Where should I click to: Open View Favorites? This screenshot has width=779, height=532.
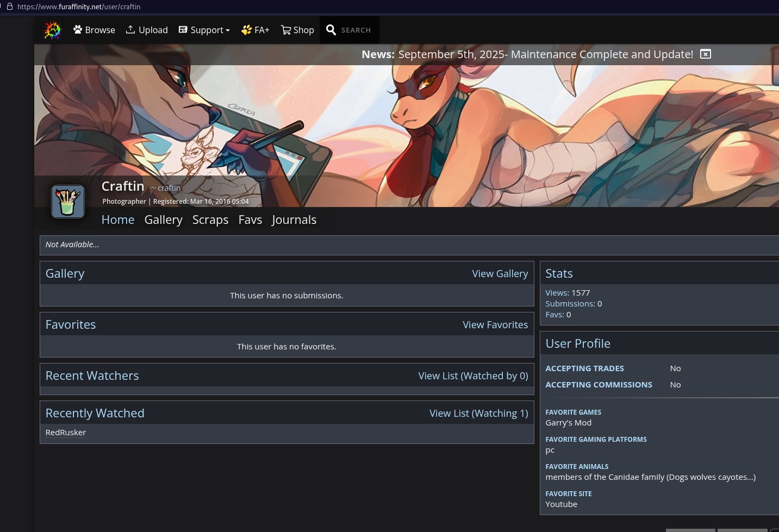pos(495,324)
